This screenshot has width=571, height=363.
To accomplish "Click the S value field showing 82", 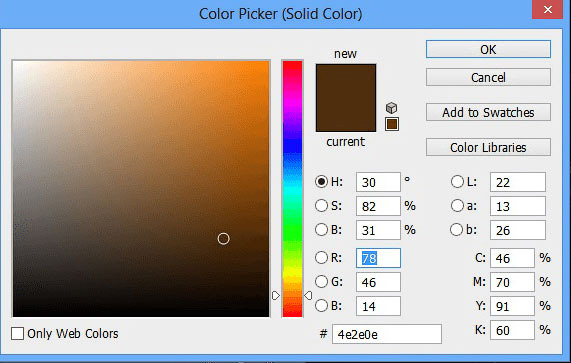I will [378, 206].
